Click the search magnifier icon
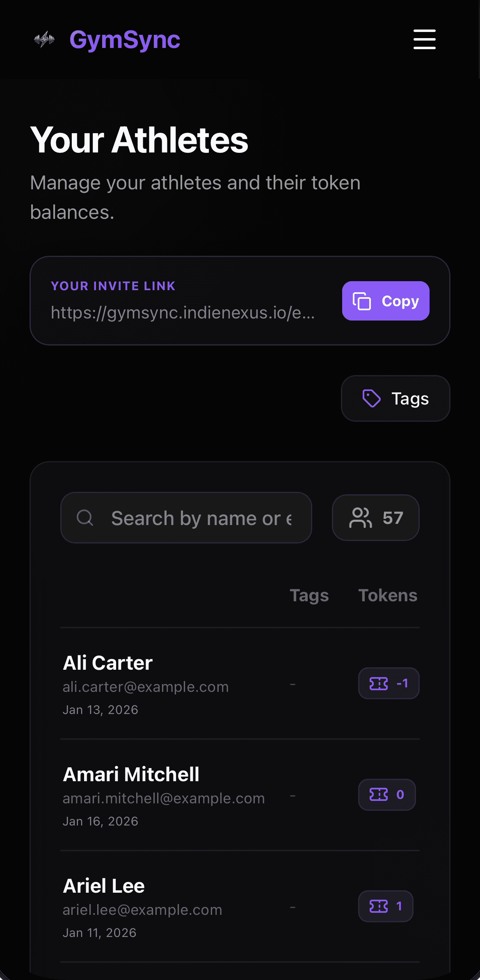This screenshot has width=480, height=980. [x=85, y=518]
